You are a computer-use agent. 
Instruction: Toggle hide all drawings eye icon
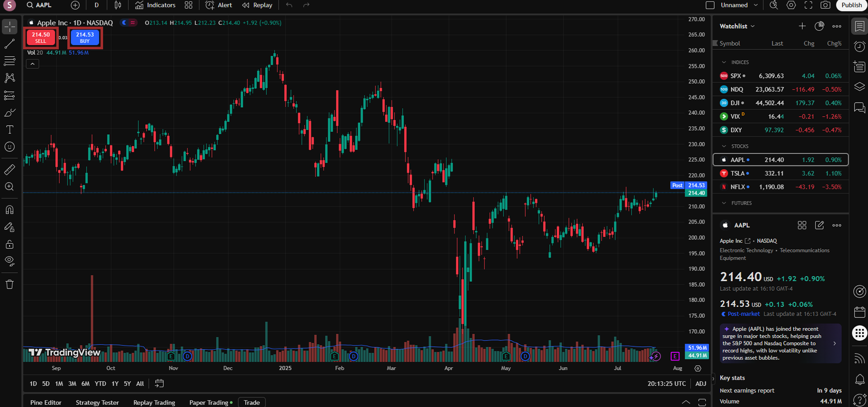pyautogui.click(x=9, y=261)
